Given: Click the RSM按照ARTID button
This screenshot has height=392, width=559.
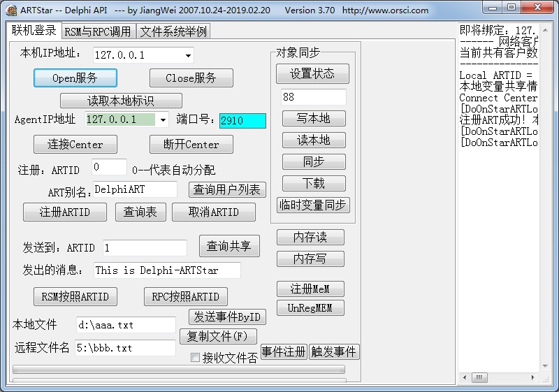Looking at the screenshot, I should tap(75, 296).
